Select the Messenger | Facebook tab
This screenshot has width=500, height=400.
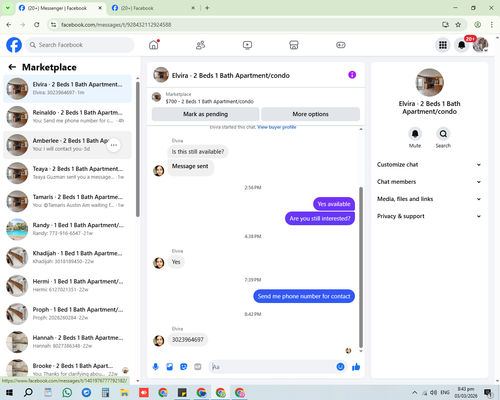pyautogui.click(x=60, y=8)
